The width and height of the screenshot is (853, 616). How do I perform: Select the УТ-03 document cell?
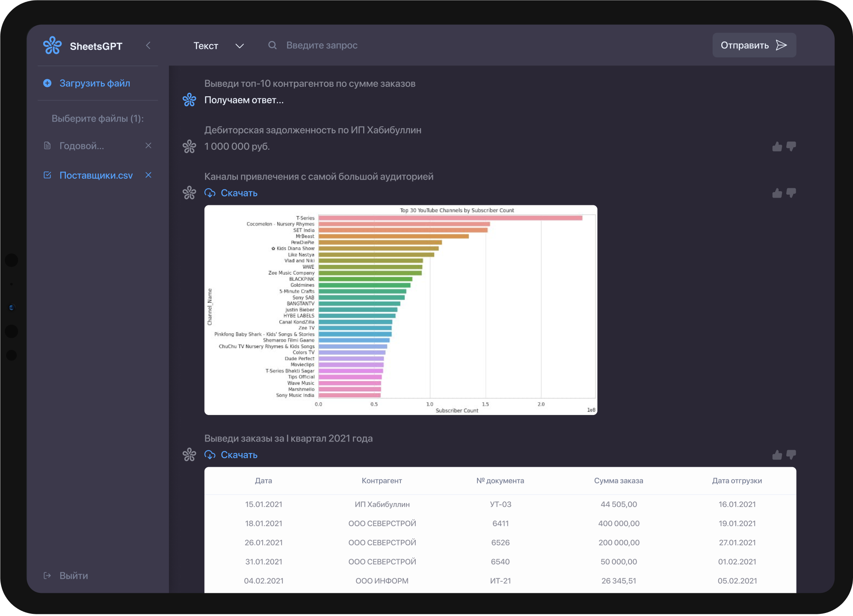(x=501, y=505)
